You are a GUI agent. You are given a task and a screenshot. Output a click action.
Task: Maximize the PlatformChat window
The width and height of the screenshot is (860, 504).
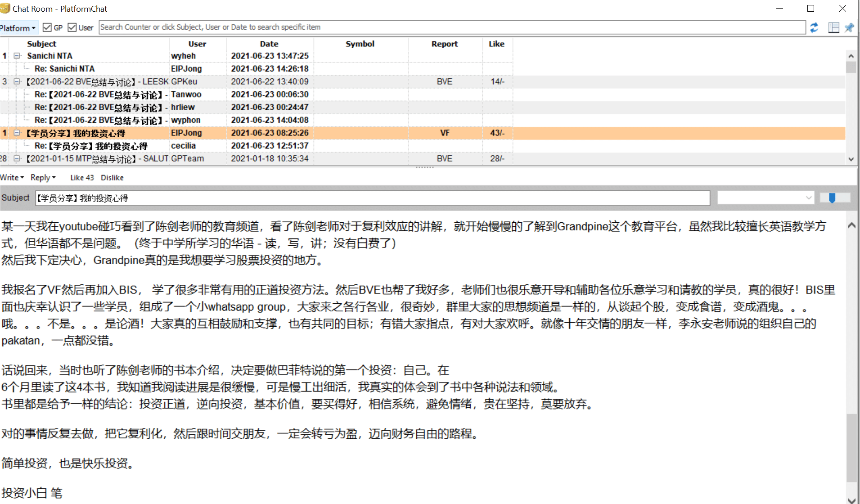[x=810, y=9]
